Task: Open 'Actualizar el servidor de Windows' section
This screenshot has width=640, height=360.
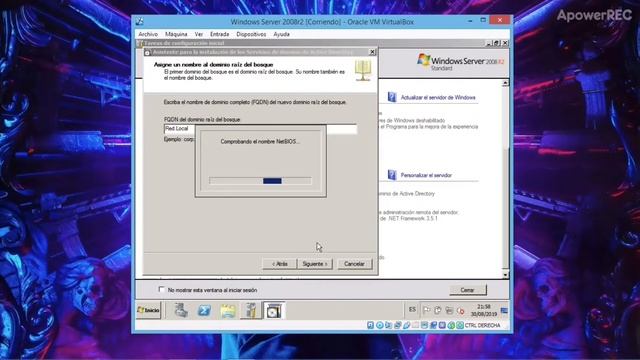Action: click(x=438, y=98)
